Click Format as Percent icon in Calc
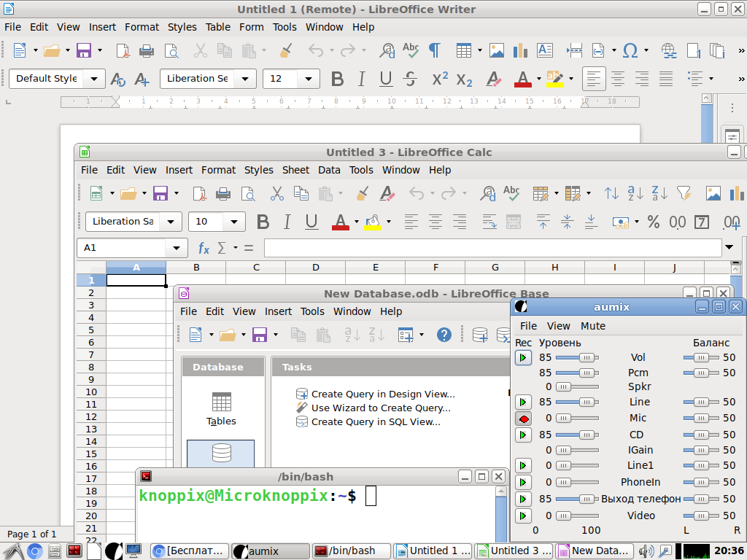Screen dimensions: 747x560 tap(654, 222)
